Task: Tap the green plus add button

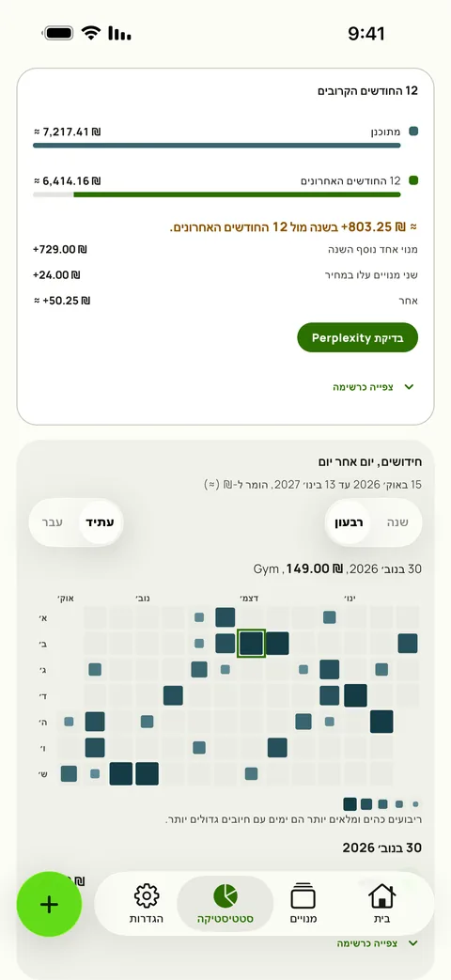Action: click(49, 905)
